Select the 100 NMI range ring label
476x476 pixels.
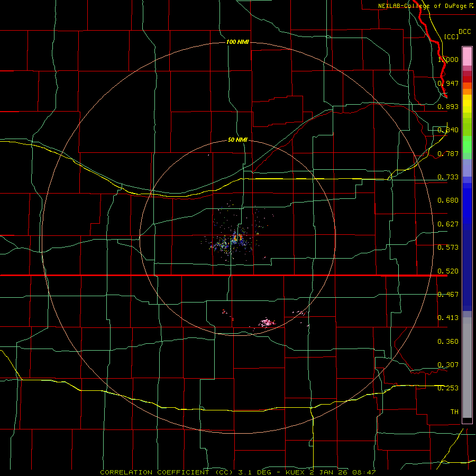[237, 42]
